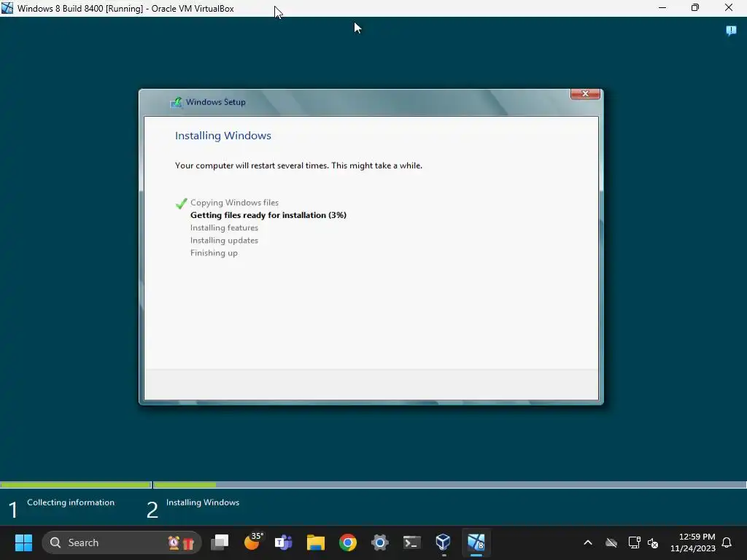The width and height of the screenshot is (747, 560).
Task: Click the VirtualBox notification icon in VM corner
Action: [x=731, y=31]
